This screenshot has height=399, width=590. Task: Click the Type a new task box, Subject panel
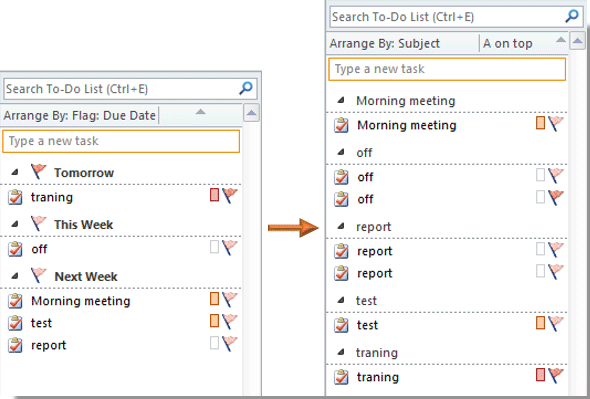(x=447, y=69)
